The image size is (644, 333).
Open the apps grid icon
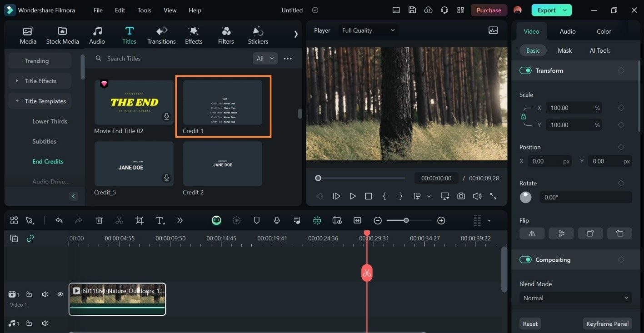coord(460,10)
